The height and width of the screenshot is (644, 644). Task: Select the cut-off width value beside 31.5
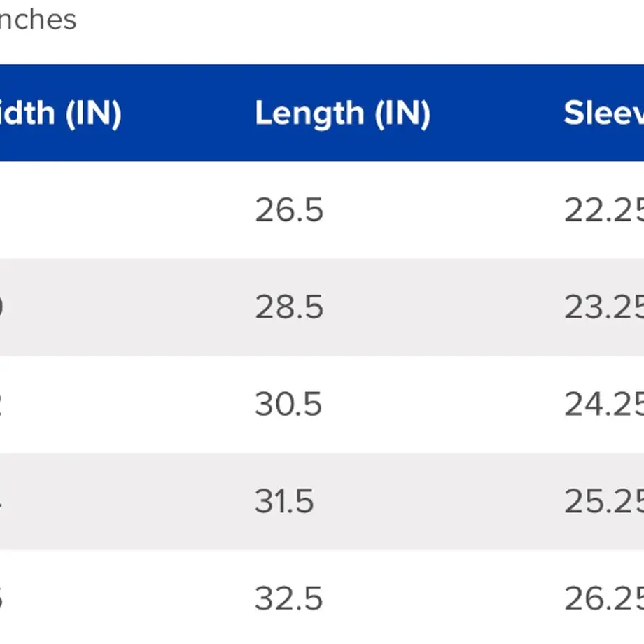(x=1, y=501)
